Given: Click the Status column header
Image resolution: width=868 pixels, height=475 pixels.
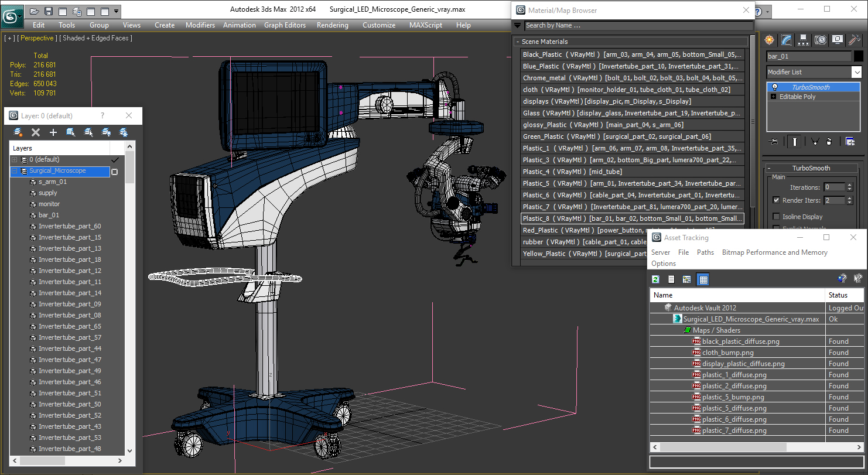Looking at the screenshot, I should 845,295.
